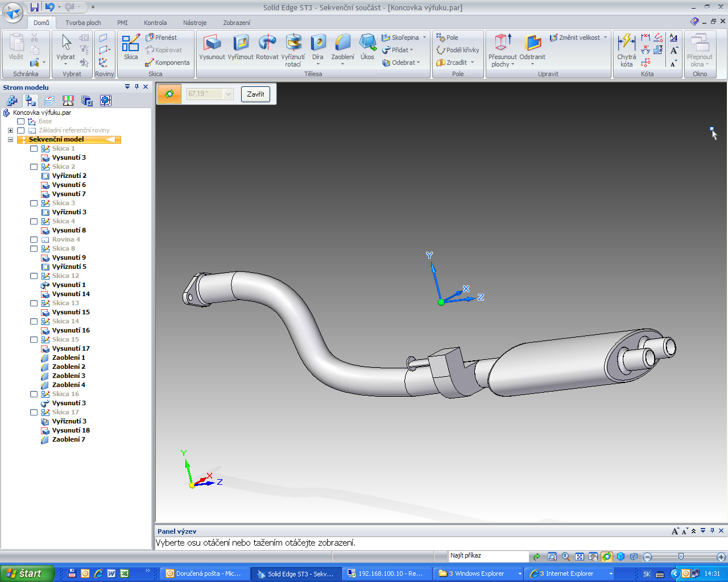Image resolution: width=728 pixels, height=582 pixels.
Task: Toggle the Skica 1 checkbox
Action: click(34, 149)
